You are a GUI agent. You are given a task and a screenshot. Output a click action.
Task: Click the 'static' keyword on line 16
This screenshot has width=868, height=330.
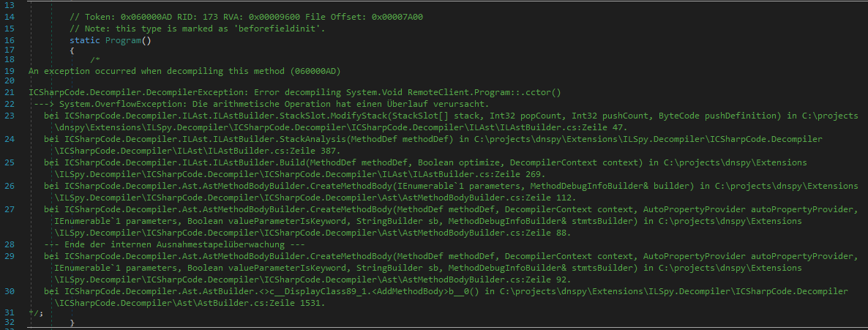tap(85, 40)
